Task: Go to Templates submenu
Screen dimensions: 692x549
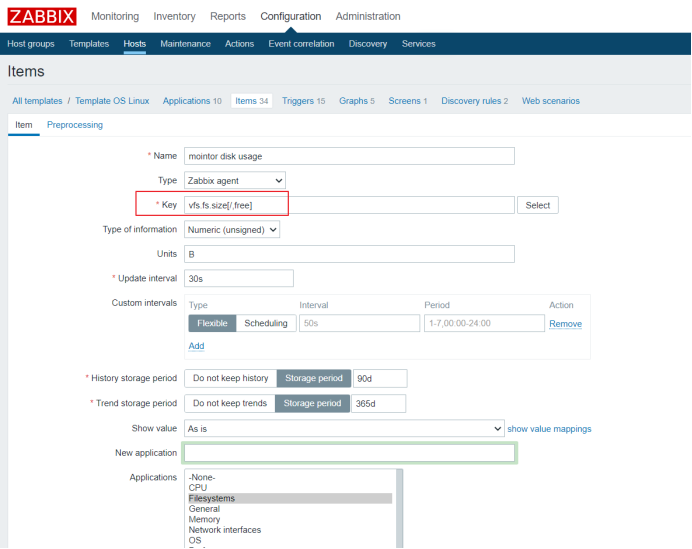Action: pyautogui.click(x=89, y=44)
